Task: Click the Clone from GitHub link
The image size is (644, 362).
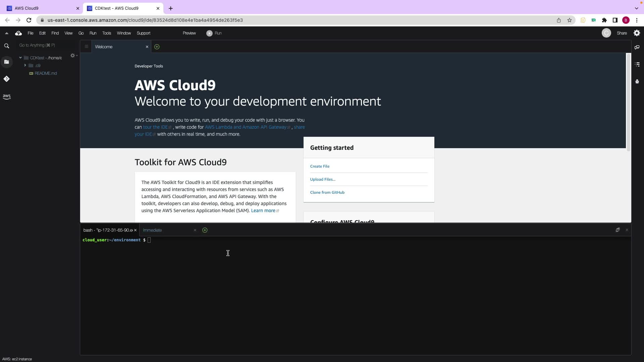Action: click(x=327, y=192)
